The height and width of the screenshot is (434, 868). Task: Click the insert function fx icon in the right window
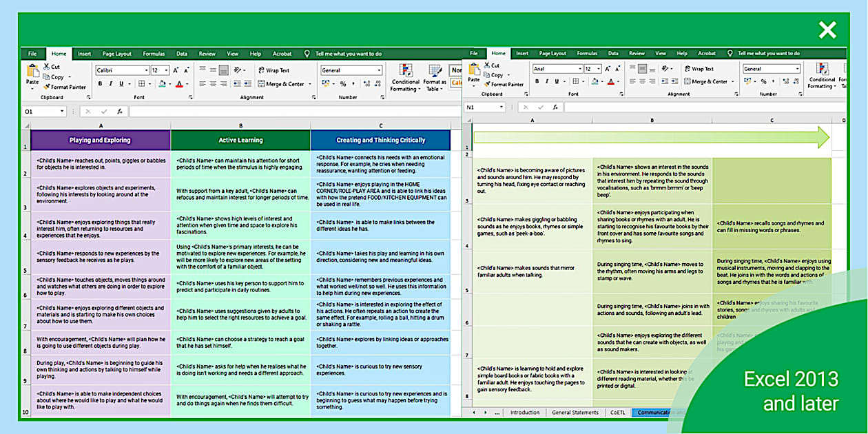554,107
